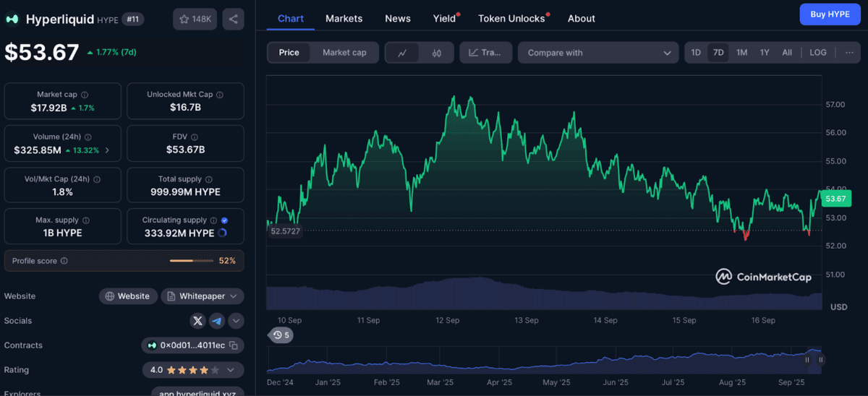Click the left range handle on navigator
Screen dimensions: 868x396
(x=807, y=359)
